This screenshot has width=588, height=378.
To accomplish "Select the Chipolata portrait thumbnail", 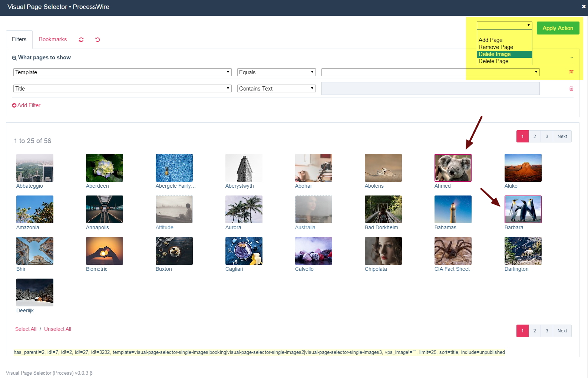I will click(383, 251).
